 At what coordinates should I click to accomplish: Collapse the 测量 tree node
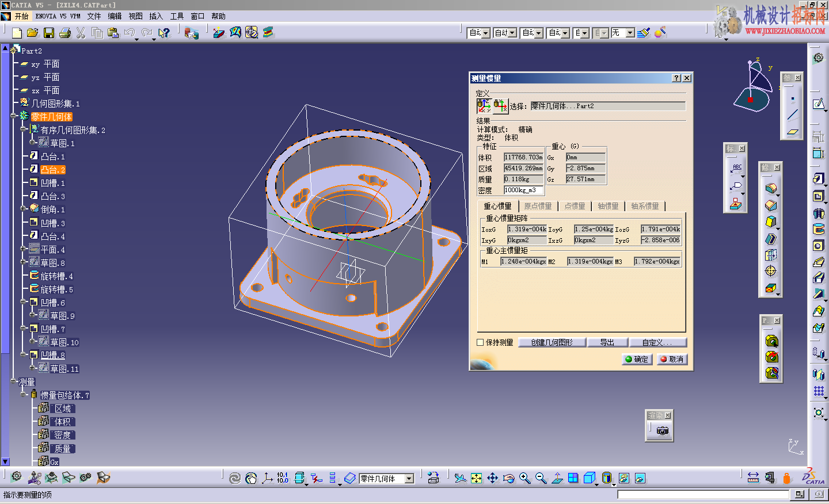14,381
